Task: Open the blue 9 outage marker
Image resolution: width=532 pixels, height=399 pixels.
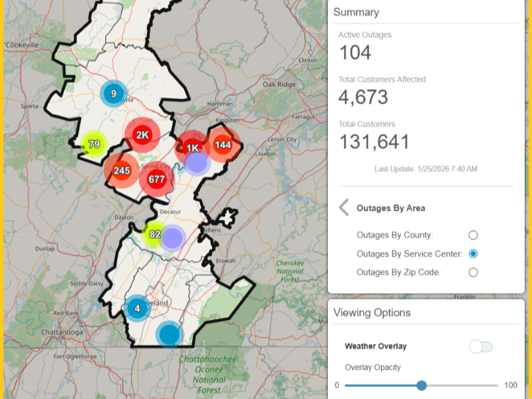Action: [x=114, y=94]
